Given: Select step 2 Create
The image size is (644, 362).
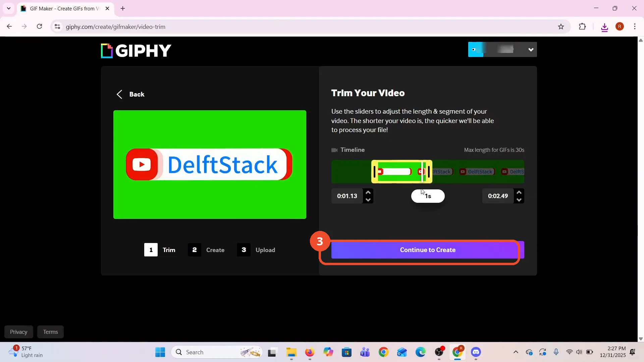Looking at the screenshot, I should 206,250.
